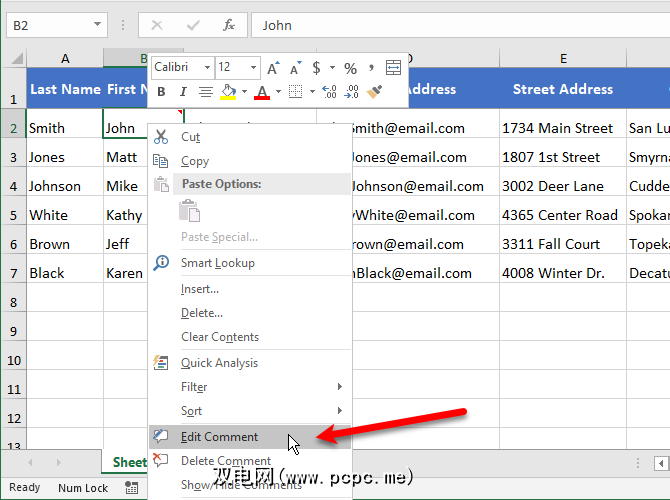Choose Delete... from context menu
This screenshot has width=670, height=500.
pos(250,313)
